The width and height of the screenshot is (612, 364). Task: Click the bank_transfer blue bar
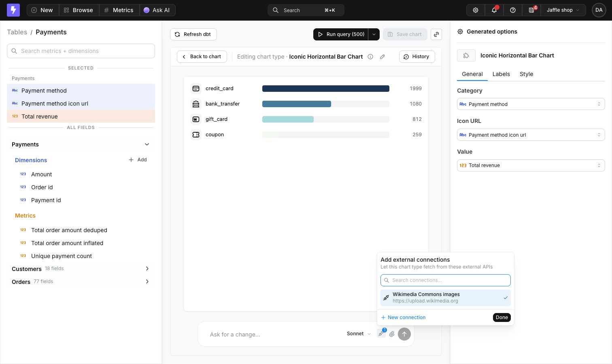tap(297, 104)
